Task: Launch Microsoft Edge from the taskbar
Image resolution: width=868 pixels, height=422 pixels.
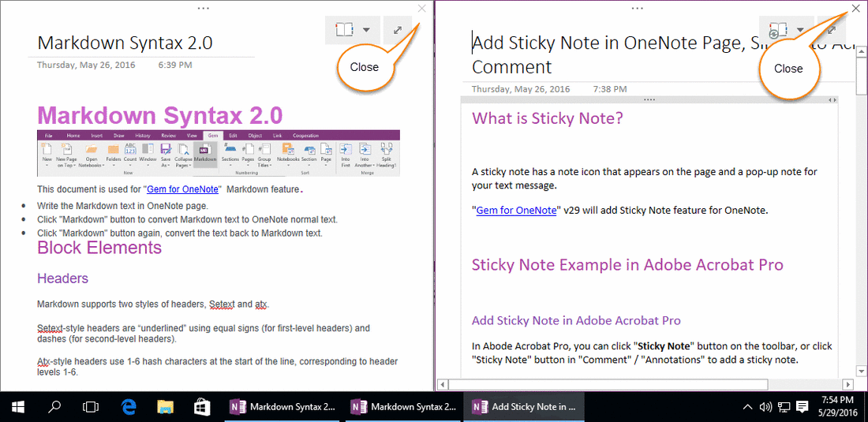Action: (129, 407)
